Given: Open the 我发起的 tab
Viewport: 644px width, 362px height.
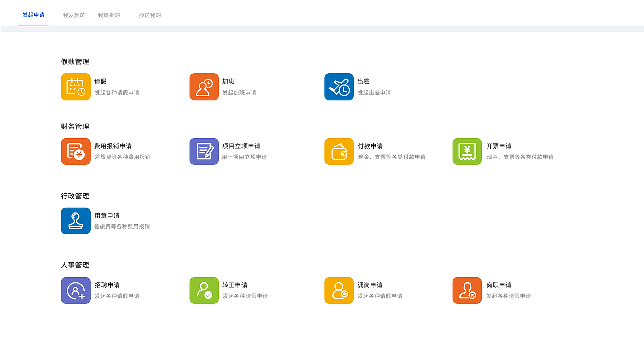Looking at the screenshot, I should [74, 15].
